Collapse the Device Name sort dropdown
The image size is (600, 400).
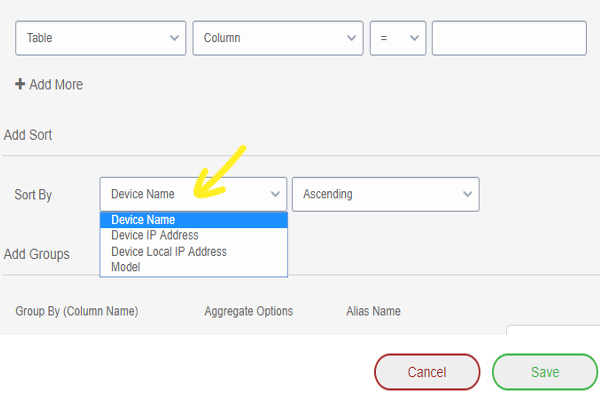coord(193,194)
